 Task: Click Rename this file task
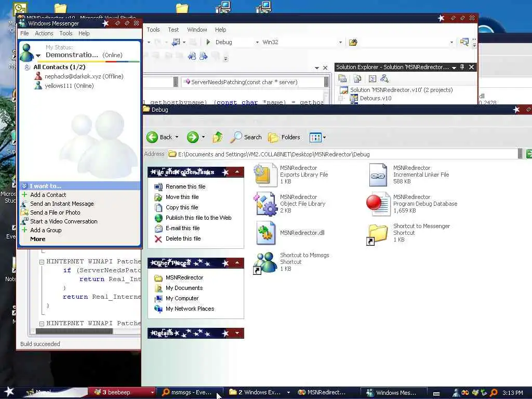coord(185,187)
